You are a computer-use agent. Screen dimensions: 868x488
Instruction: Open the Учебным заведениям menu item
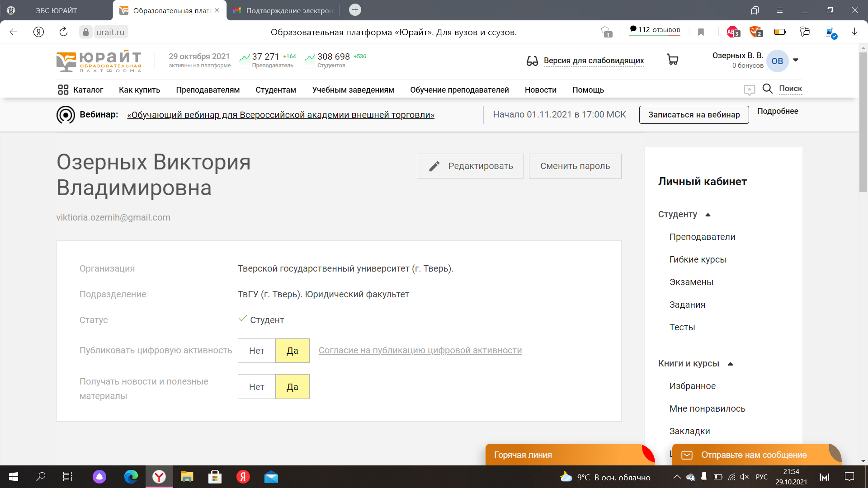(353, 90)
